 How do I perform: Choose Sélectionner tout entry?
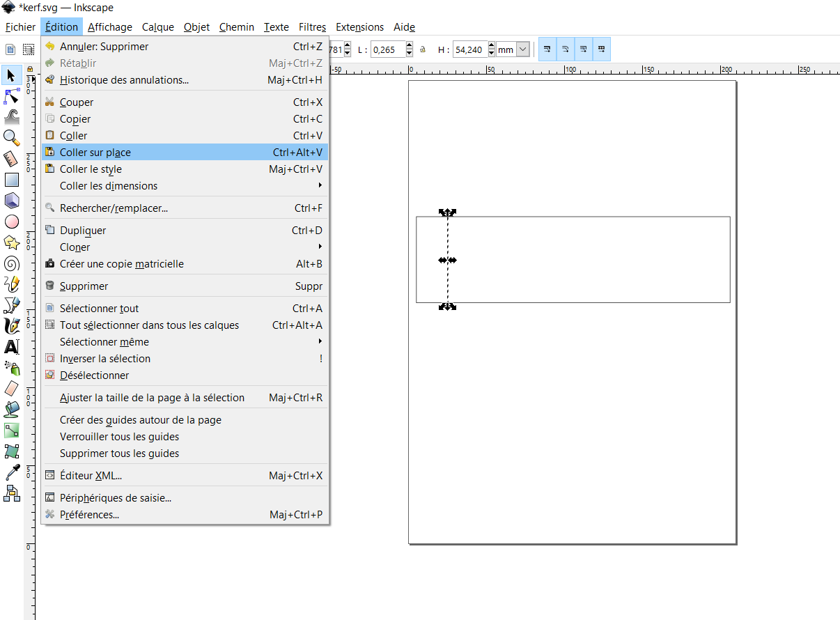click(x=185, y=309)
